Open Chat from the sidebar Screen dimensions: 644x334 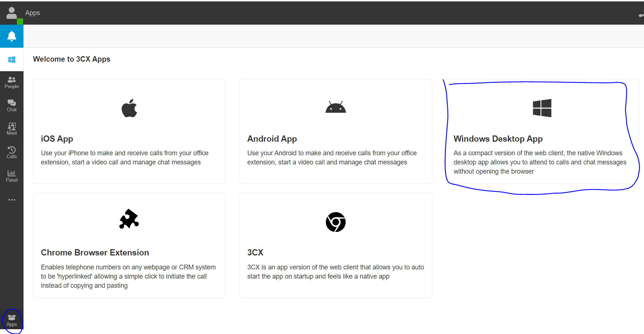coord(12,106)
